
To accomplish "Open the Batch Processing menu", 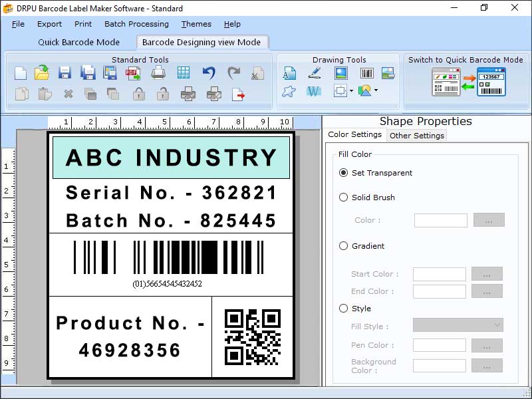I will (x=136, y=24).
